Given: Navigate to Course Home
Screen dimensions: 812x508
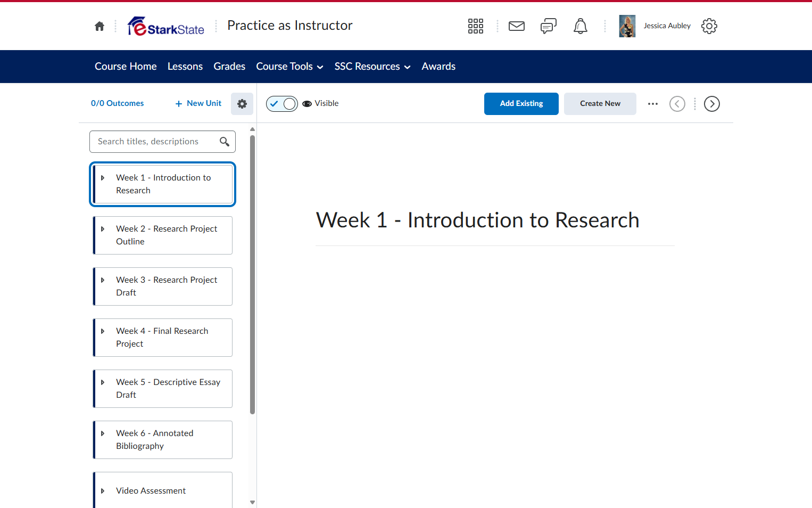Looking at the screenshot, I should coord(126,67).
